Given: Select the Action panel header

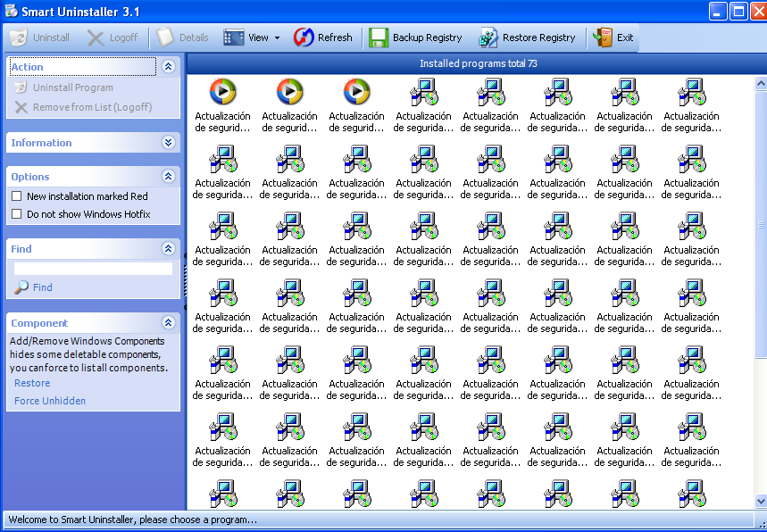Looking at the screenshot, I should (x=83, y=66).
